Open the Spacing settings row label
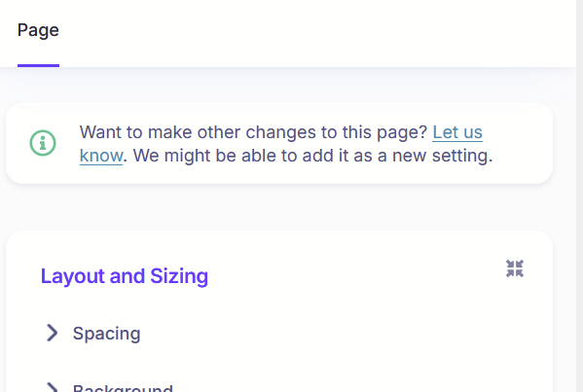This screenshot has width=583, height=392. click(106, 334)
